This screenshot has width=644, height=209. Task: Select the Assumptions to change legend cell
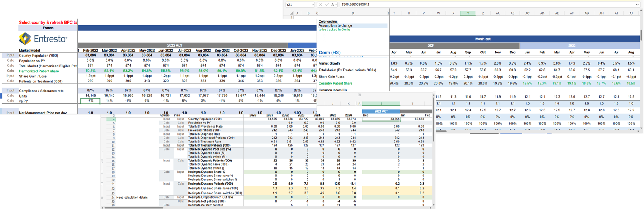(353, 25)
